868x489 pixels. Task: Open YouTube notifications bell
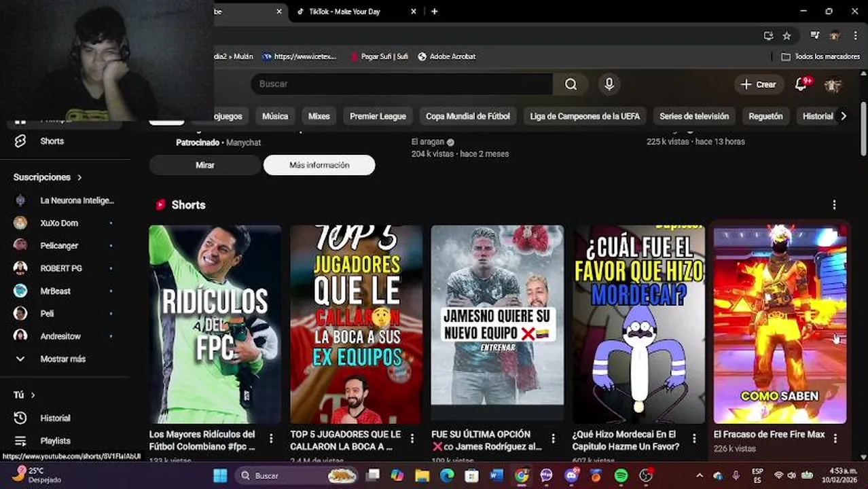tap(801, 84)
